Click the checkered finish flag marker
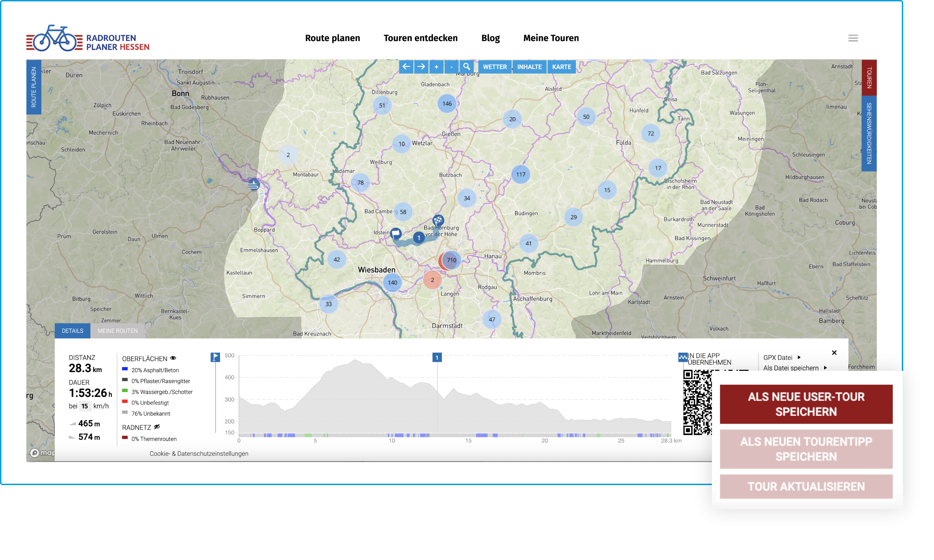The width and height of the screenshot is (934, 560). [x=438, y=220]
